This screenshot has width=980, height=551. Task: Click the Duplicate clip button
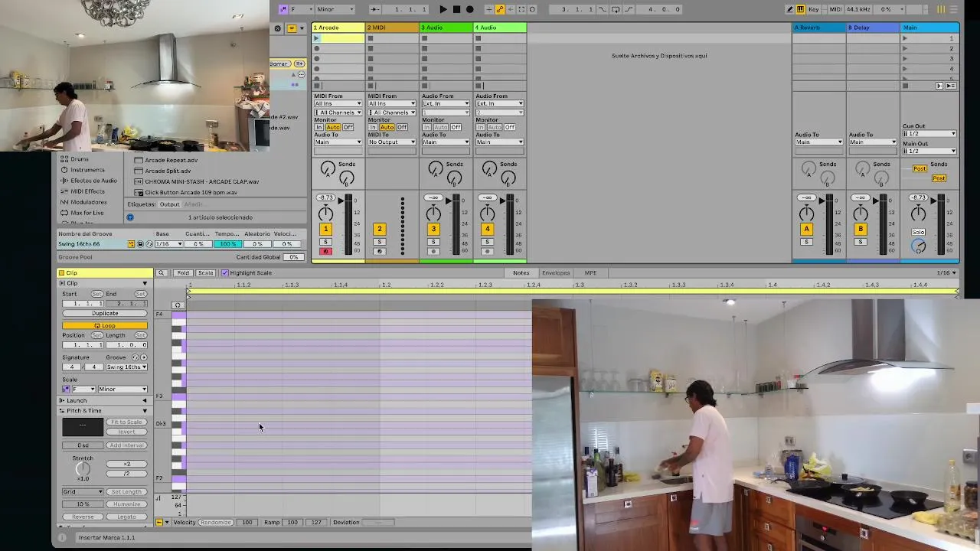[x=105, y=314]
